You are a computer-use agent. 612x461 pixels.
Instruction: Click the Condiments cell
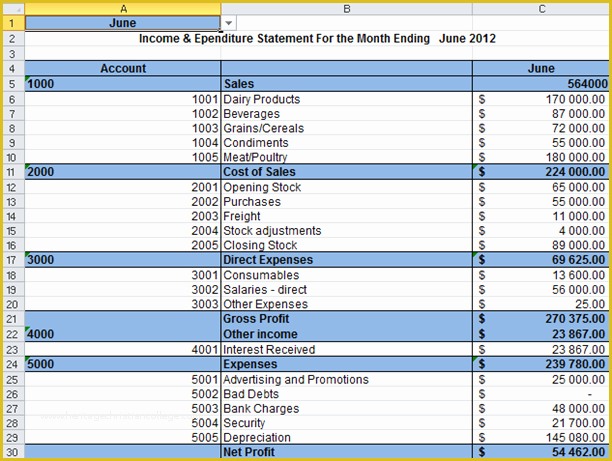pos(347,142)
